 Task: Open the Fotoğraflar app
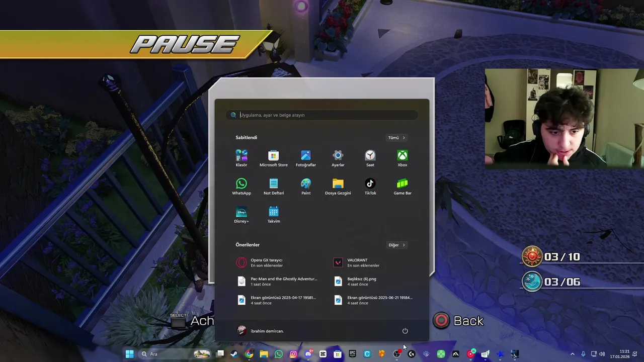306,158
